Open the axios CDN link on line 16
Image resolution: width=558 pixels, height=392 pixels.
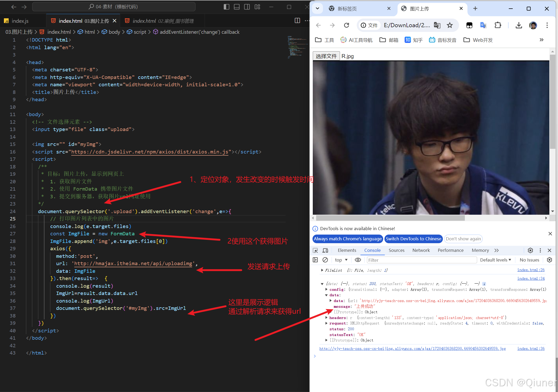150,152
